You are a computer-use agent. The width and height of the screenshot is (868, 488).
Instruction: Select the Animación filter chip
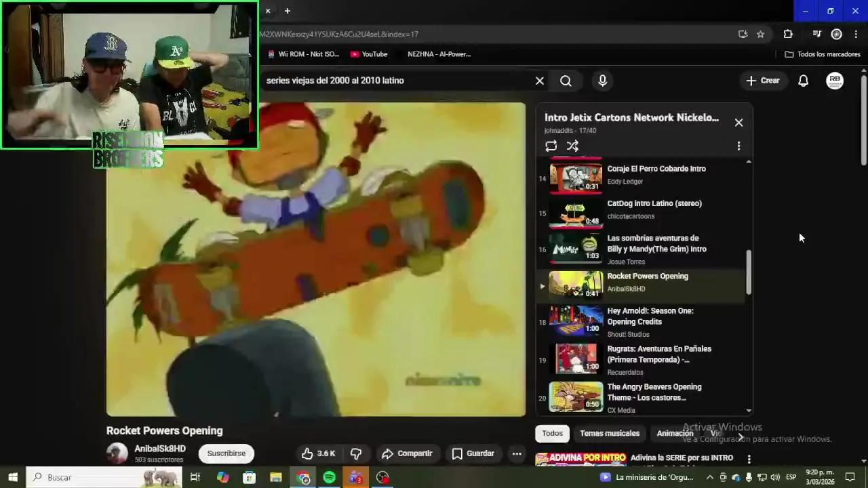[x=675, y=433]
